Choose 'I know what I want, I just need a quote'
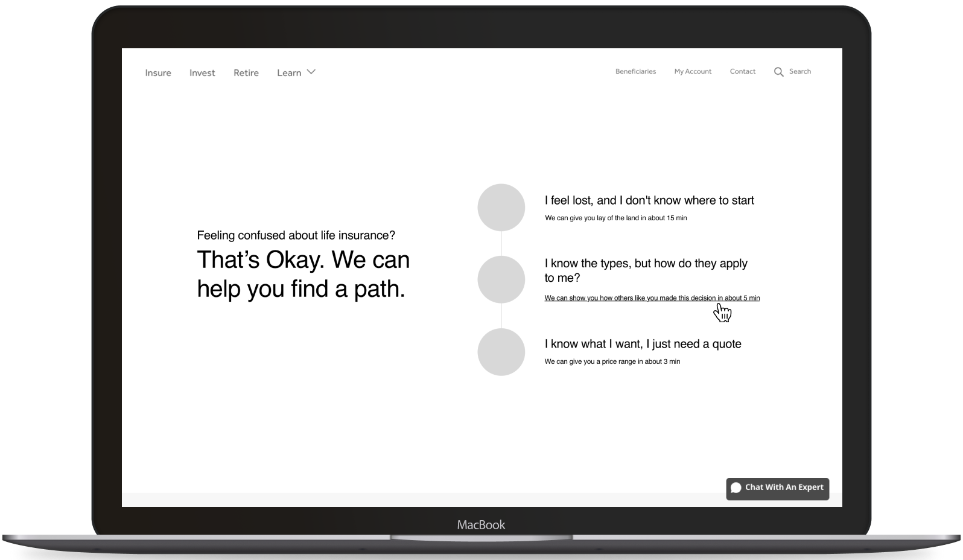This screenshot has width=963, height=560. (x=643, y=344)
